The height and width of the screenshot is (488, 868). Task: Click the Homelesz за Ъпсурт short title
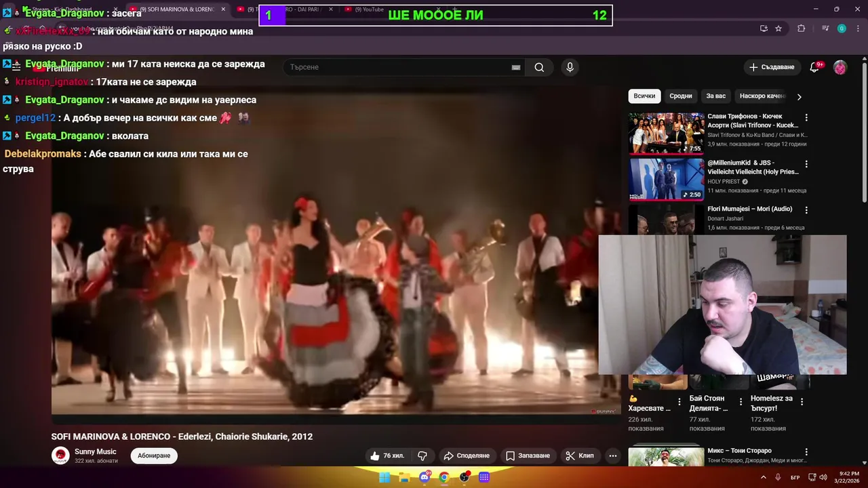coord(772,403)
